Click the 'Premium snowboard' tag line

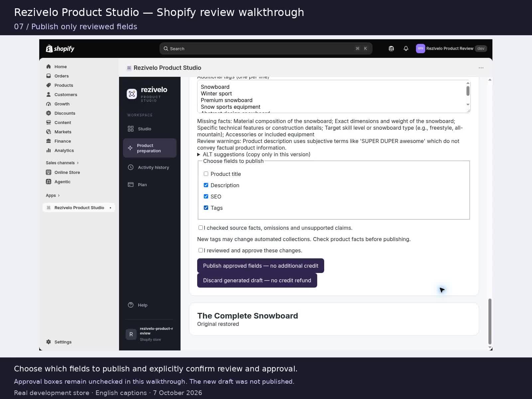coord(226,100)
